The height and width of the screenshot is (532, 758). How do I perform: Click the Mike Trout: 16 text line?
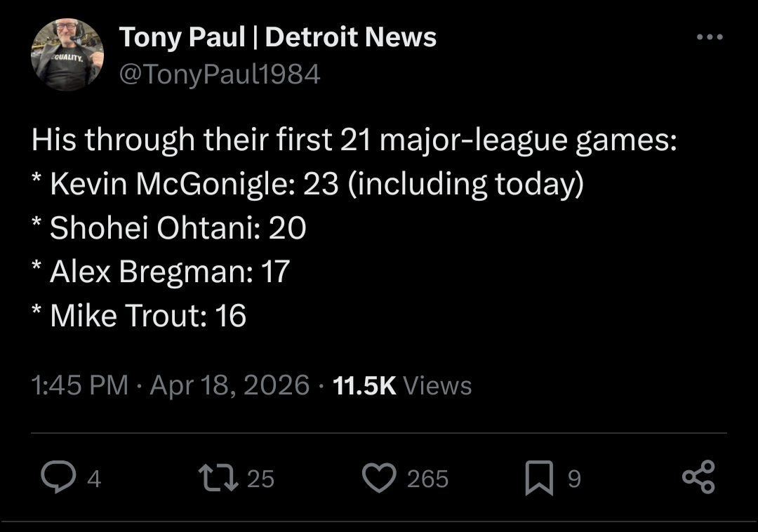click(x=140, y=316)
